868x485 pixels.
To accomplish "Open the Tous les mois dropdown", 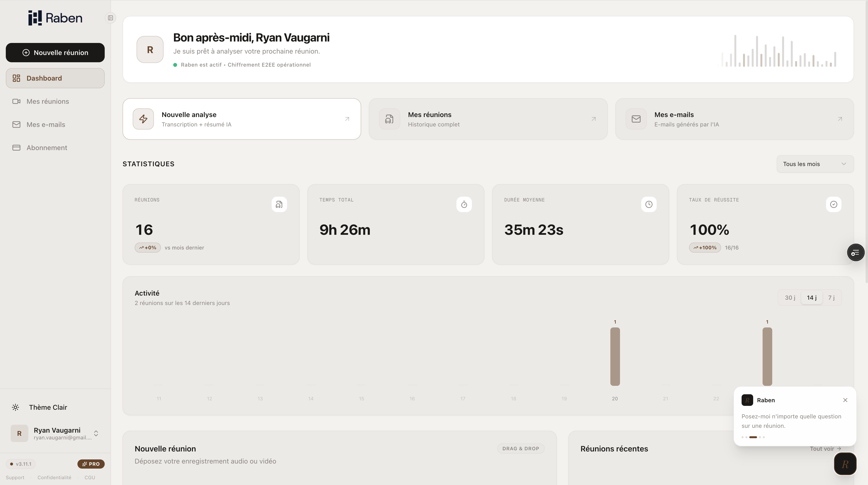I will coord(815,164).
